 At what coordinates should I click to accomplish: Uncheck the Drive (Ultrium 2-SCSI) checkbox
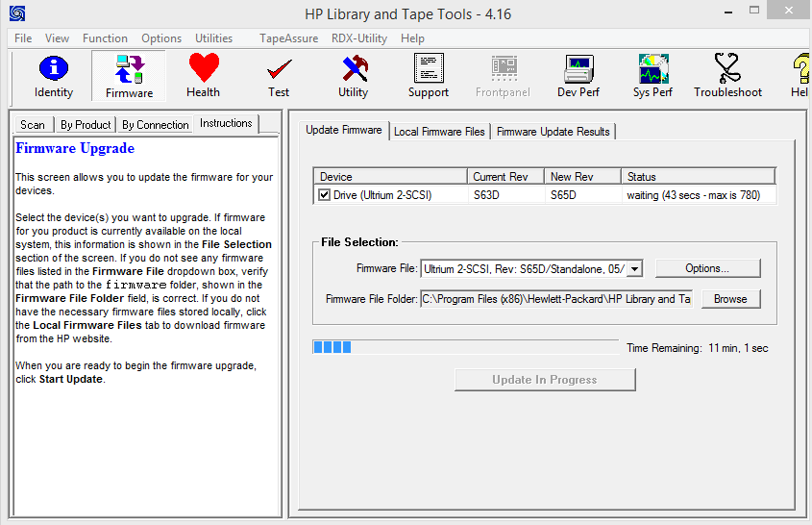coord(324,195)
